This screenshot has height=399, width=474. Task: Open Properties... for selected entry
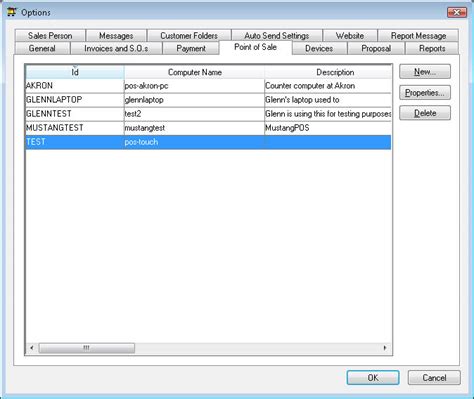425,92
